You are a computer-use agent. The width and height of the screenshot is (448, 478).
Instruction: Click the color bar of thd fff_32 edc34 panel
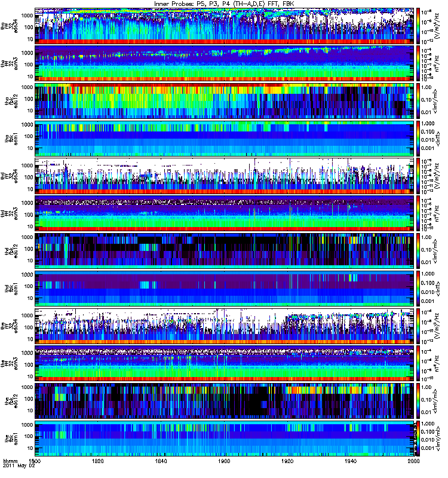click(x=418, y=176)
